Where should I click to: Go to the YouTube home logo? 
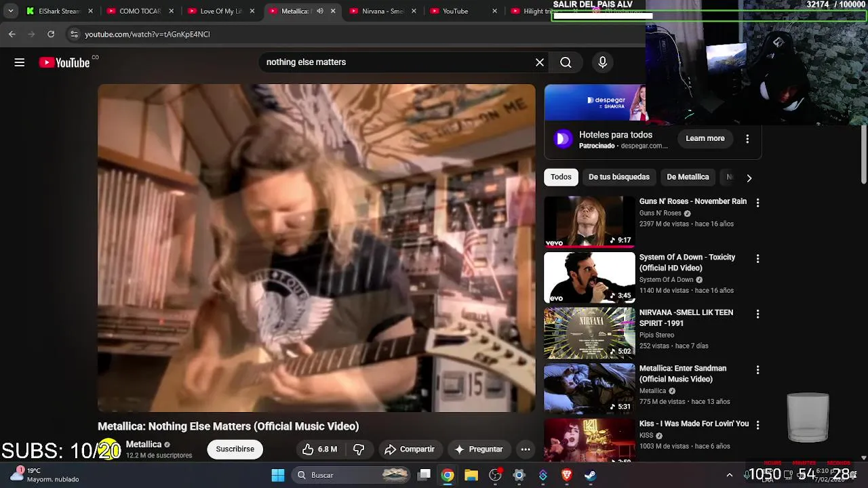64,62
